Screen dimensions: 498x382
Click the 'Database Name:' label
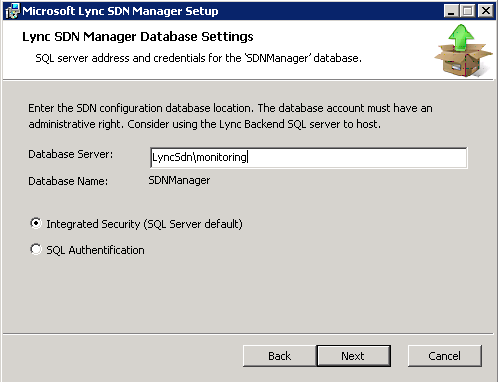click(x=68, y=181)
